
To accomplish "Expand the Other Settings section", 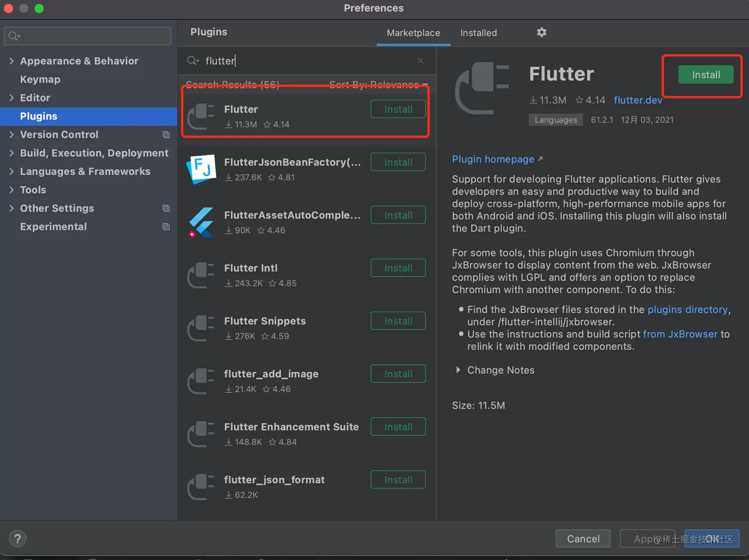I will click(x=11, y=208).
